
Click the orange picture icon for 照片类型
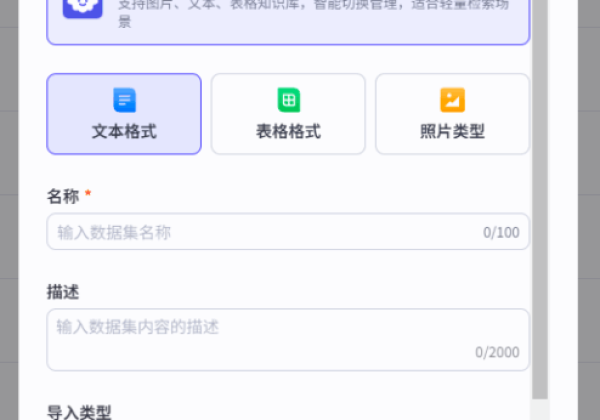(x=453, y=100)
